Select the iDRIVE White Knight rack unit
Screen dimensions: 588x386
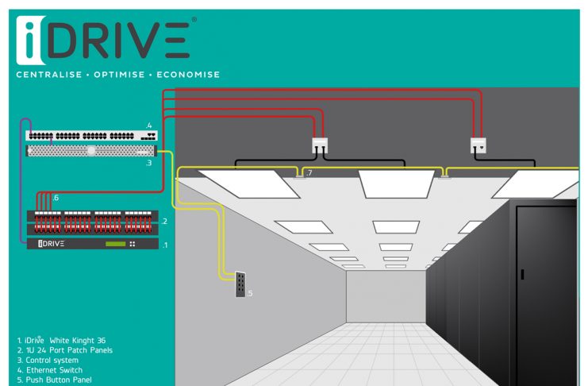[x=93, y=244]
